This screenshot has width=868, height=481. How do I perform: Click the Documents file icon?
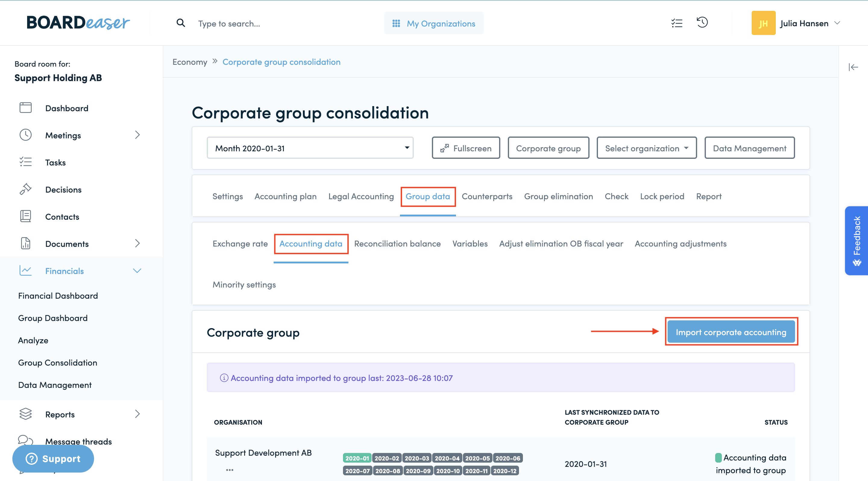pyautogui.click(x=26, y=243)
